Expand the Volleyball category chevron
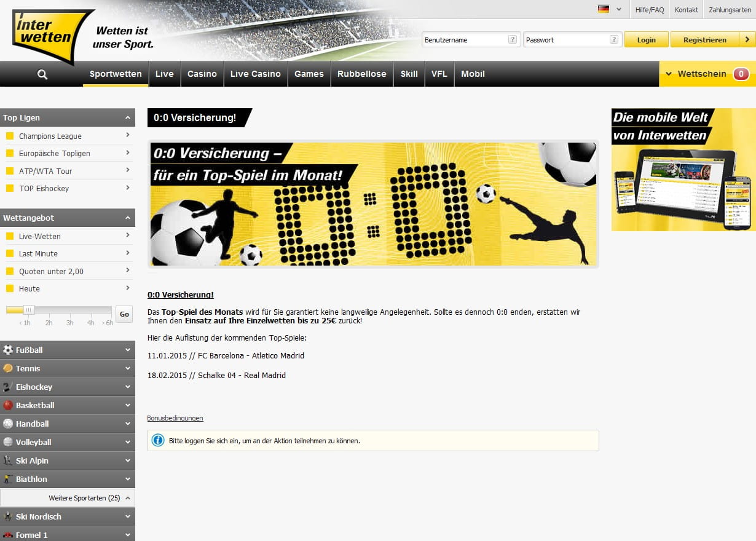756x541 pixels. click(128, 442)
